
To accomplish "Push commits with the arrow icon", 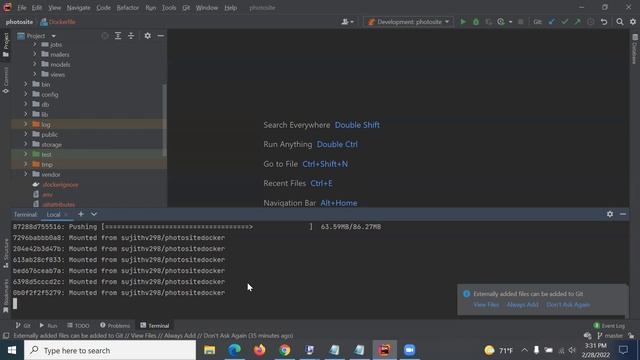I will (x=577, y=22).
